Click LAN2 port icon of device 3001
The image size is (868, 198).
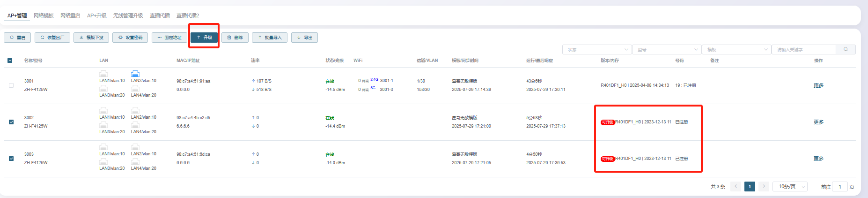135,74
